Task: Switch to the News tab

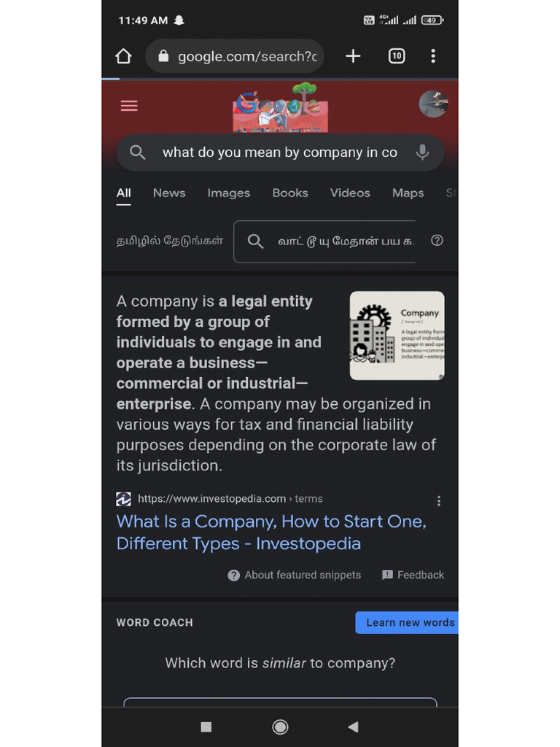Action: (x=169, y=193)
